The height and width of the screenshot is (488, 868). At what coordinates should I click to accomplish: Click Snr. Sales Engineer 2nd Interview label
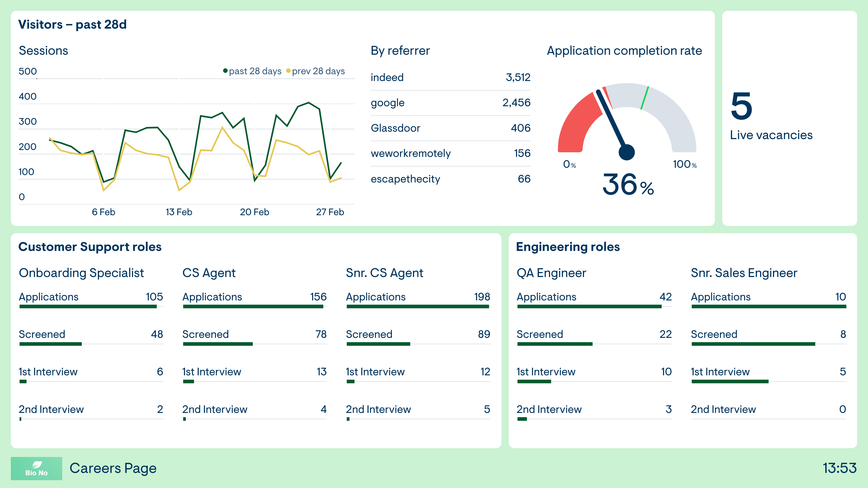click(723, 410)
